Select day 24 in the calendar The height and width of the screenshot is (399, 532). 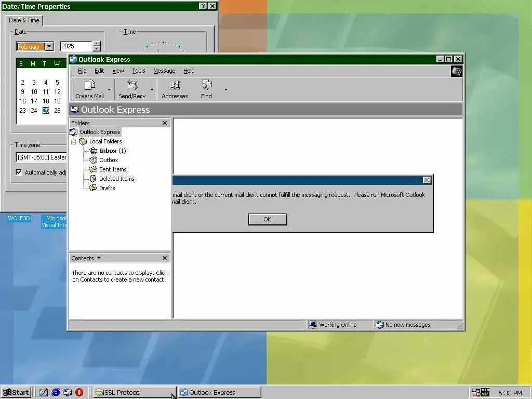(x=34, y=110)
